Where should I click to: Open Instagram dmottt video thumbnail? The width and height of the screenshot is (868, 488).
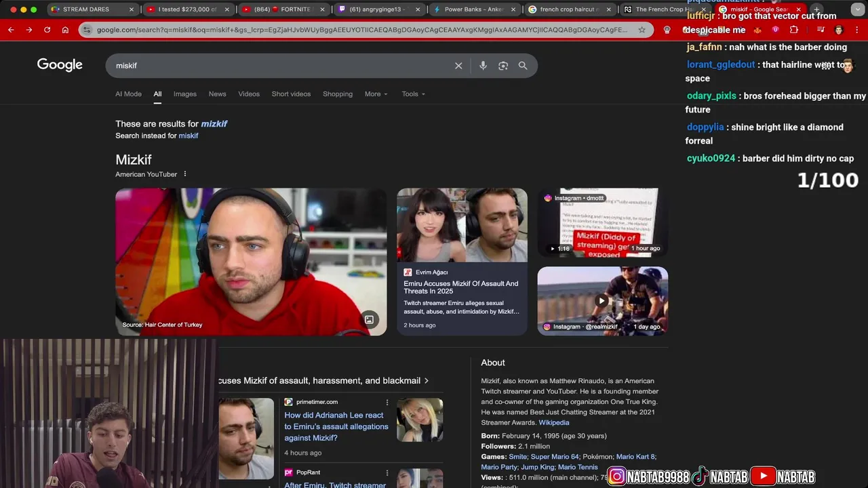[603, 222]
